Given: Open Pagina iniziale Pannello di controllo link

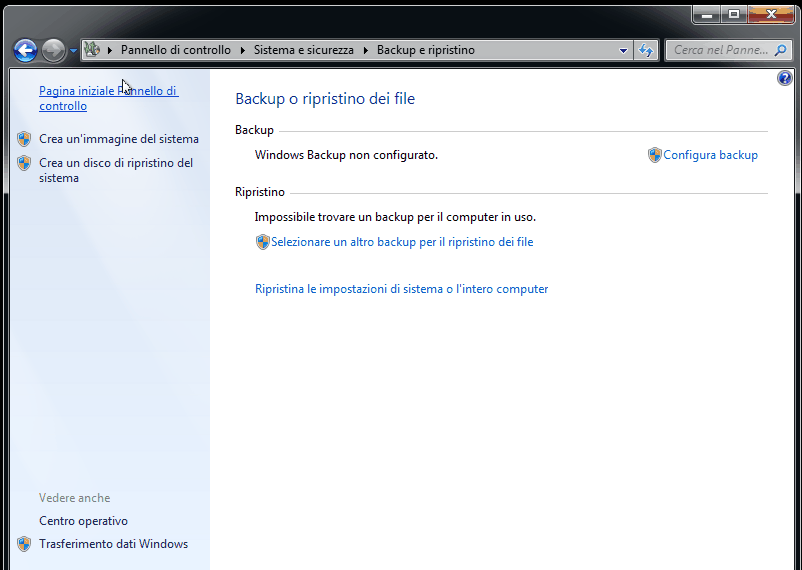Looking at the screenshot, I should click(108, 98).
